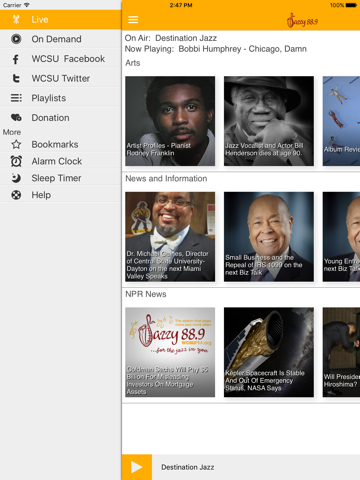360x480 pixels.
Task: Click Destination Jazz label in player bar
Action: tap(188, 467)
